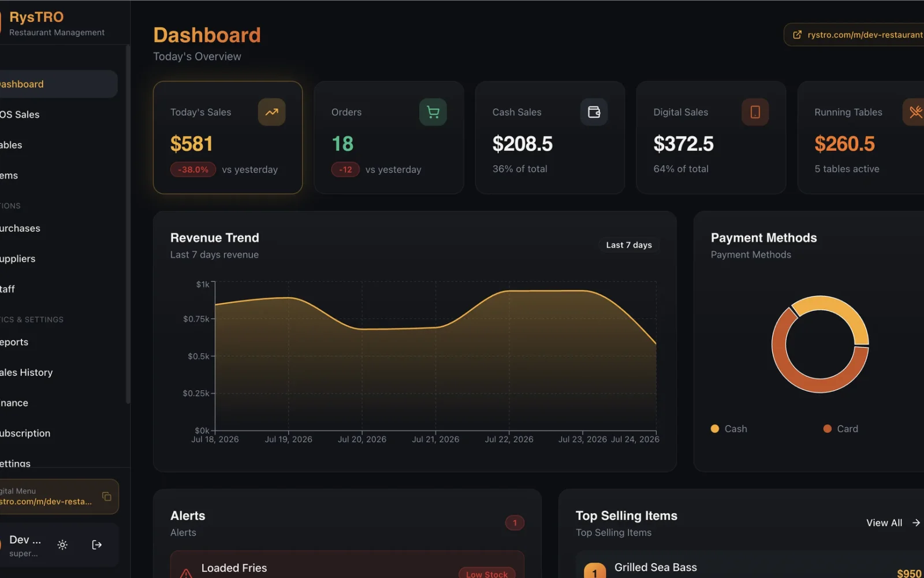The width and height of the screenshot is (924, 578).
Task: Click the Cash Sales wallet icon
Action: 594,112
